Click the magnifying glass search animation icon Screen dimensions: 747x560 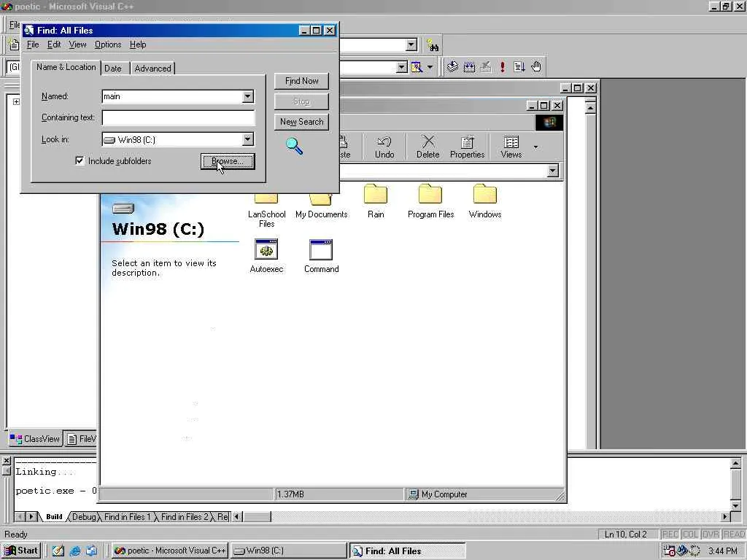pos(295,146)
